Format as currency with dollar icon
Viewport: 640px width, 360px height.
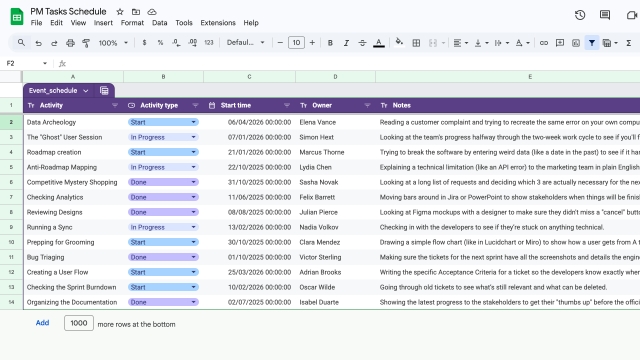click(144, 42)
